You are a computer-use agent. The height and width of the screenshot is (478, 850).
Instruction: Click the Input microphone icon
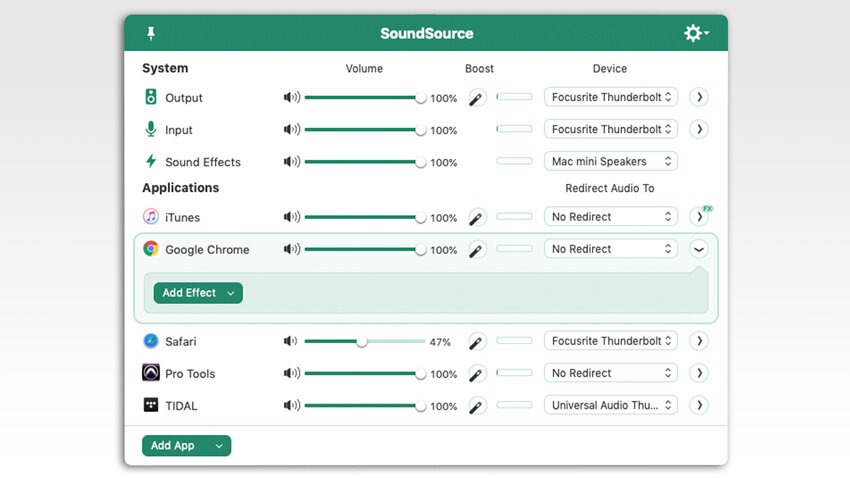click(x=151, y=129)
